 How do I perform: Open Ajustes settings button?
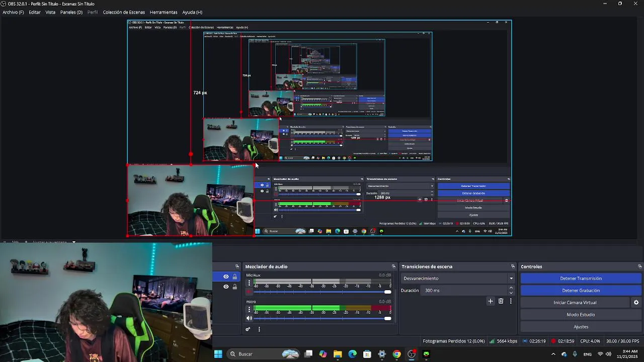pos(581,327)
